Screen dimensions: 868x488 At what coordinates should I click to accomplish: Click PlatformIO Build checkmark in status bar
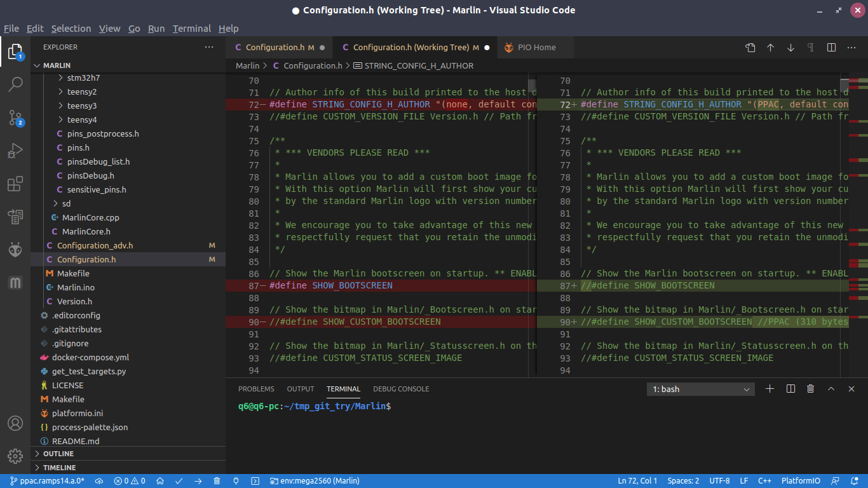(x=179, y=481)
